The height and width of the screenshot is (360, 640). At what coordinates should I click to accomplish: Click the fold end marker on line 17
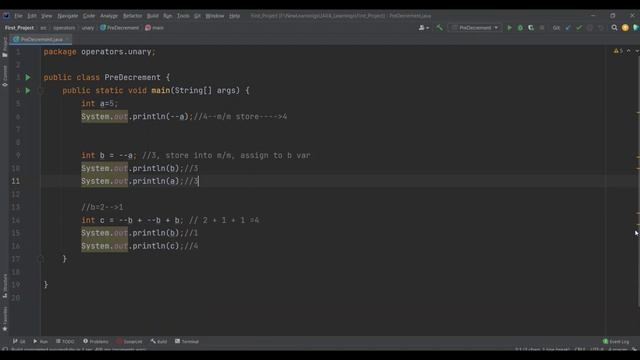click(40, 259)
